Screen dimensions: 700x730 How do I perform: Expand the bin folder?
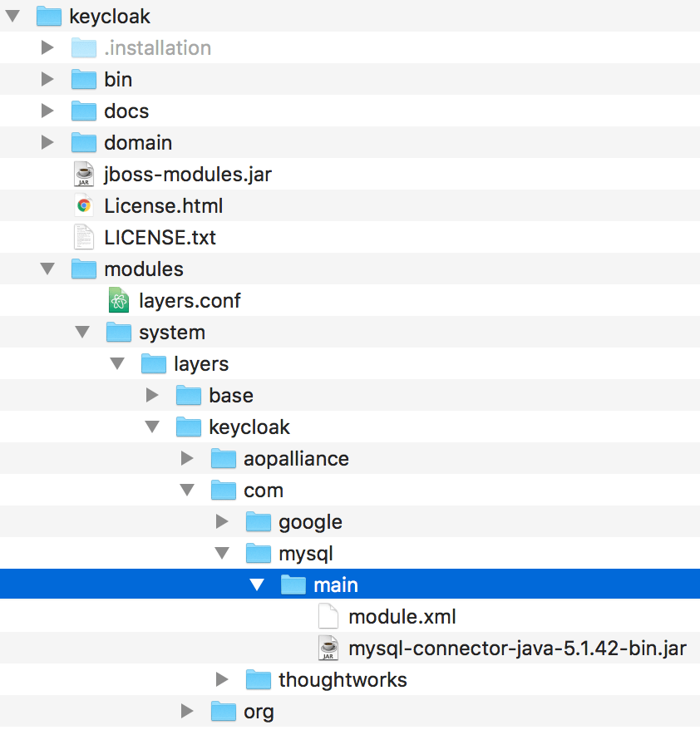click(47, 79)
